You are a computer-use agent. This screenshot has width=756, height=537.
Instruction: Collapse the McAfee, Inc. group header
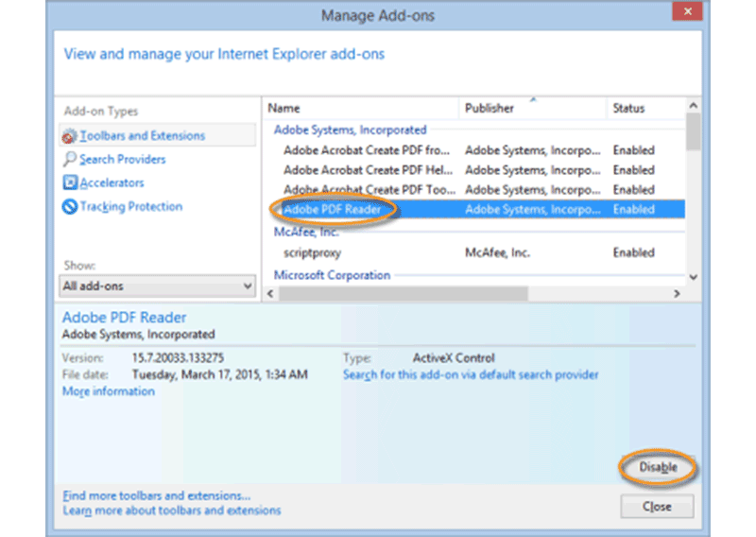point(306,232)
